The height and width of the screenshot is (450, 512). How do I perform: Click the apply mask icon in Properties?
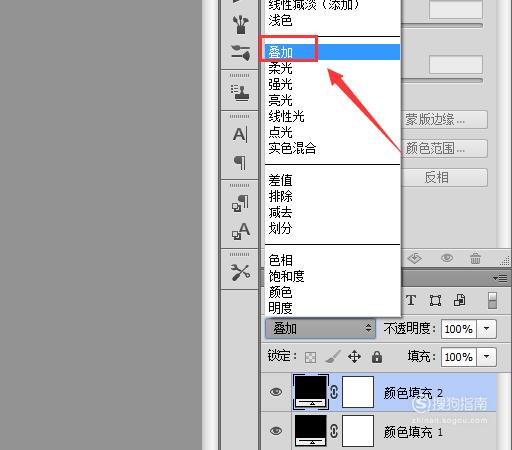click(x=415, y=258)
